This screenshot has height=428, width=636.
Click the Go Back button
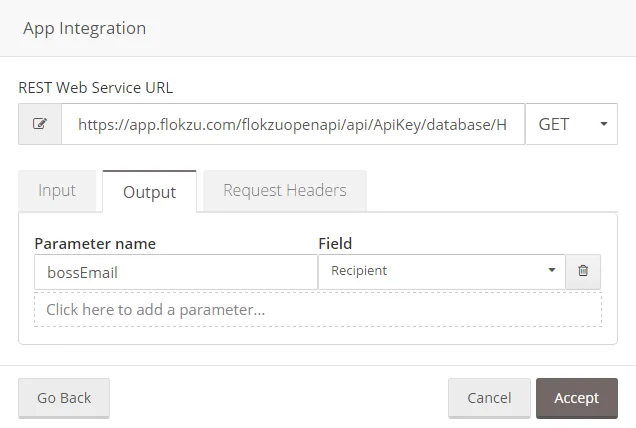point(64,398)
